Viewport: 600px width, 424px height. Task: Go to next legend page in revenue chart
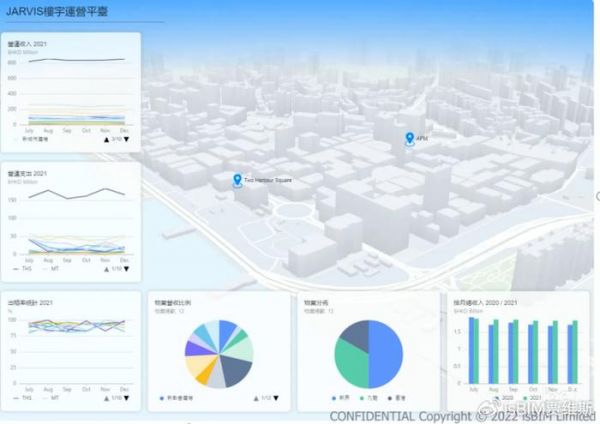pos(126,140)
